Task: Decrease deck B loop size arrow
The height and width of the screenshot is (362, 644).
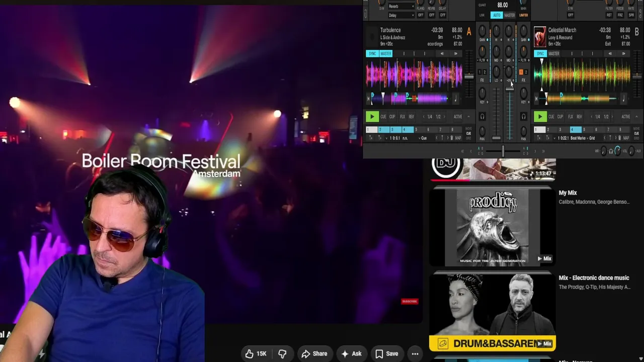Action: [591, 117]
